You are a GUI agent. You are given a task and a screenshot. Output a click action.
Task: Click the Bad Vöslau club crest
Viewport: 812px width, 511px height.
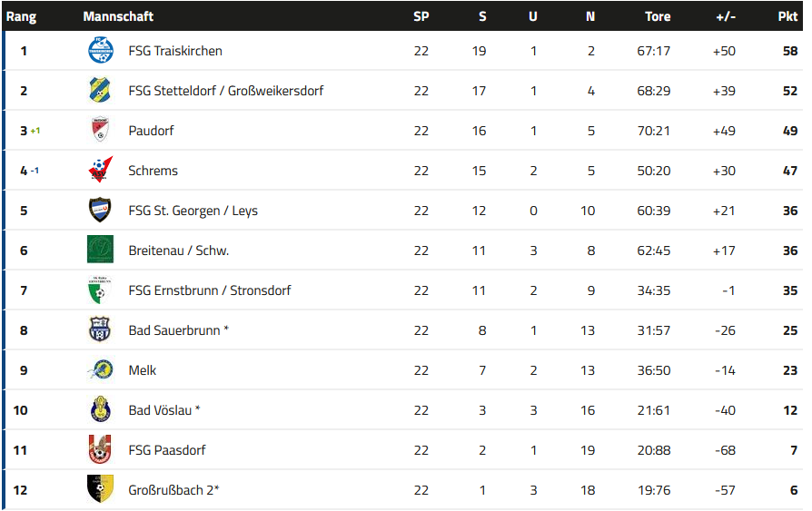click(x=101, y=409)
